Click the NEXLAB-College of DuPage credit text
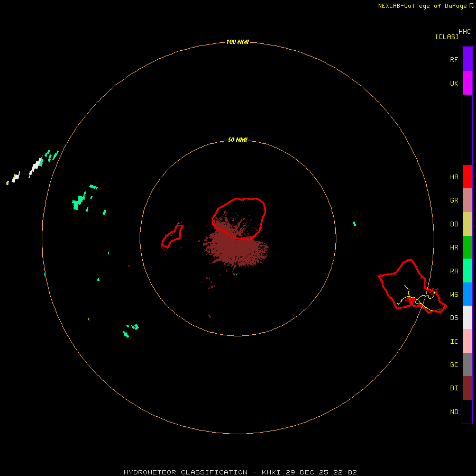The height and width of the screenshot is (476, 476). click(422, 6)
